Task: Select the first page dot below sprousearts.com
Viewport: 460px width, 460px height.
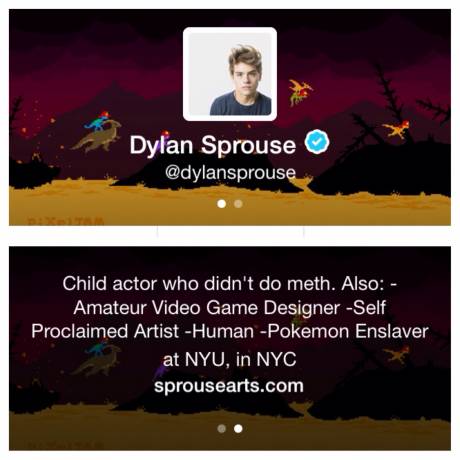Action: [221, 428]
